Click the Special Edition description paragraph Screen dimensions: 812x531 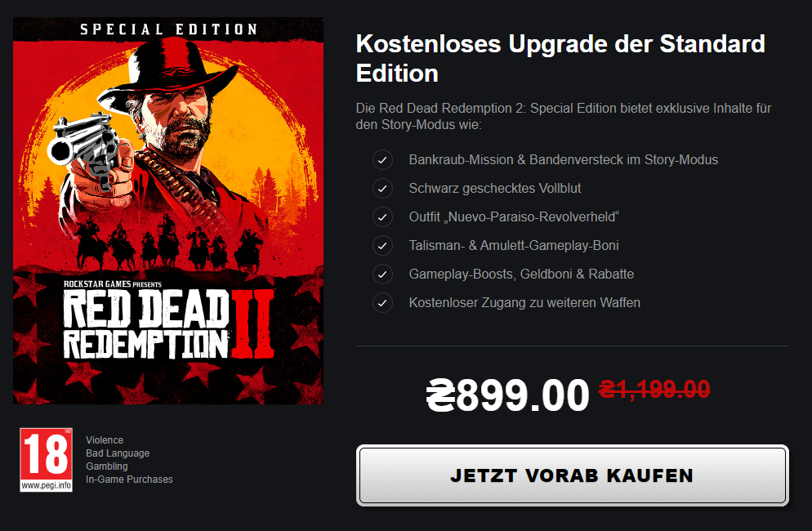[x=564, y=116]
